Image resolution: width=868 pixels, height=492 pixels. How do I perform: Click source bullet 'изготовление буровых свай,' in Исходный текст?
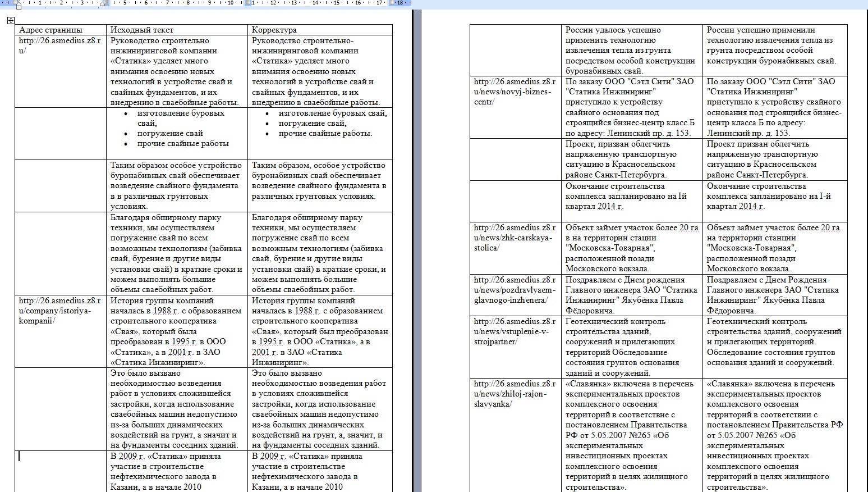coord(181,118)
